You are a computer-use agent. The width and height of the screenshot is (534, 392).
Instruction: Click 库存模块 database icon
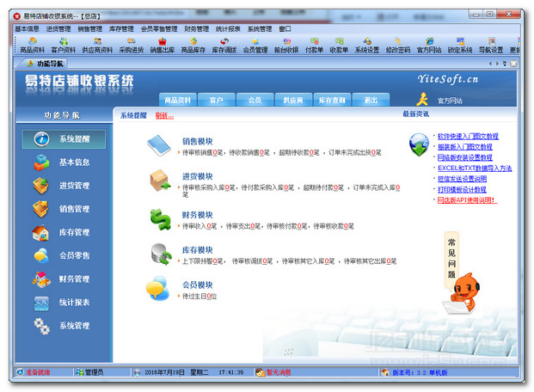click(x=161, y=254)
